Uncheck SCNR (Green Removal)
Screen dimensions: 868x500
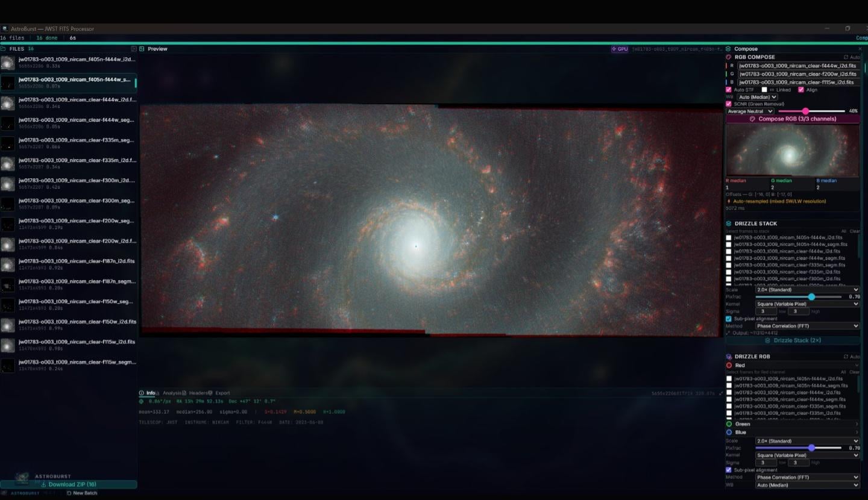pyautogui.click(x=729, y=104)
